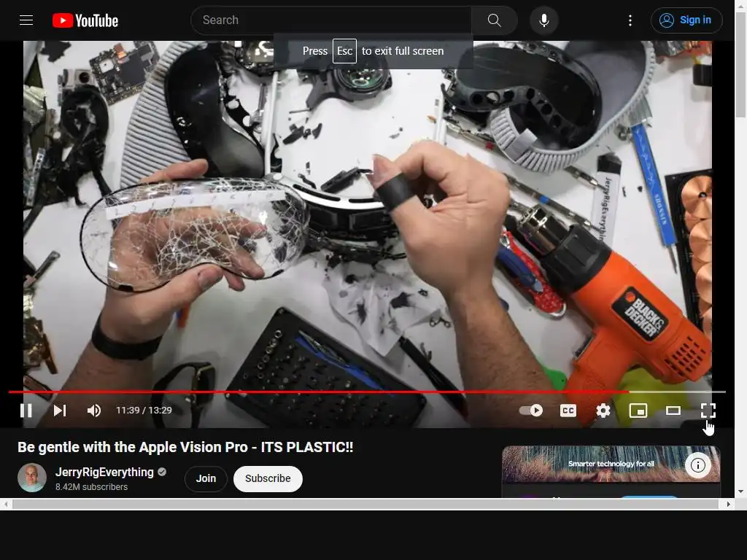Open the Smarter technology for all ad
Viewport: 747px width, 560px height.
point(611,464)
